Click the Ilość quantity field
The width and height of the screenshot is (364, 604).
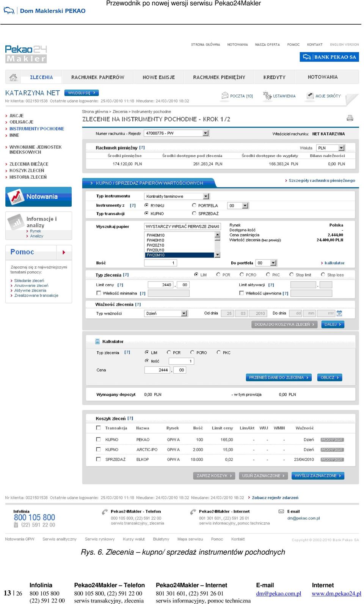(x=160, y=263)
